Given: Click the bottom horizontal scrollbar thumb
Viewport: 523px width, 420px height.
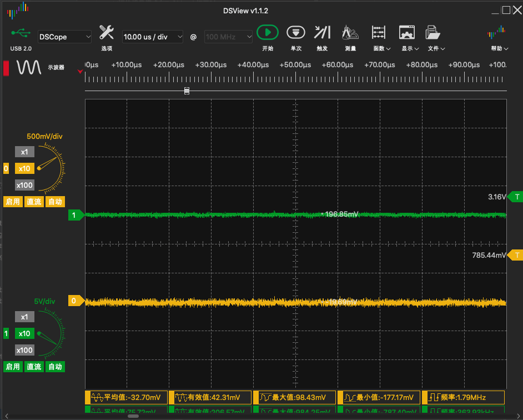Looking at the screenshot, I should [x=133, y=416].
